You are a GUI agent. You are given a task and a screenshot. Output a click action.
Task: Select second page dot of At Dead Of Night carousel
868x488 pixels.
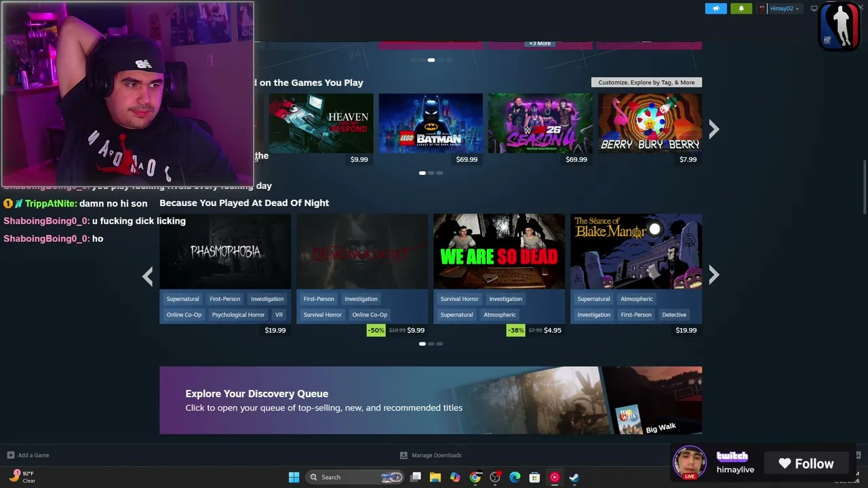pos(431,344)
